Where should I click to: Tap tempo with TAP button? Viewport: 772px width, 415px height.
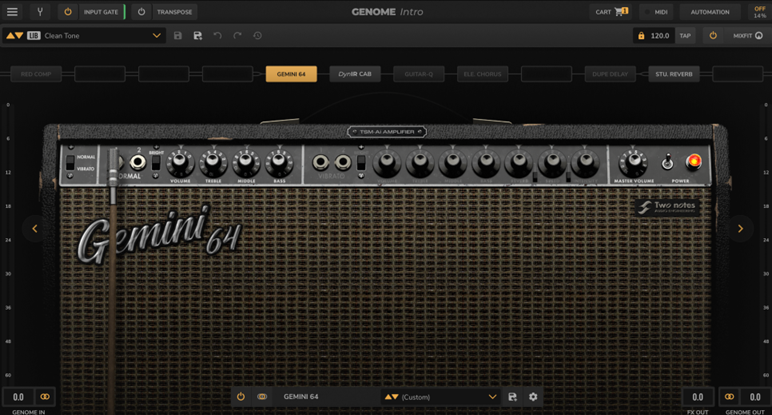685,35
